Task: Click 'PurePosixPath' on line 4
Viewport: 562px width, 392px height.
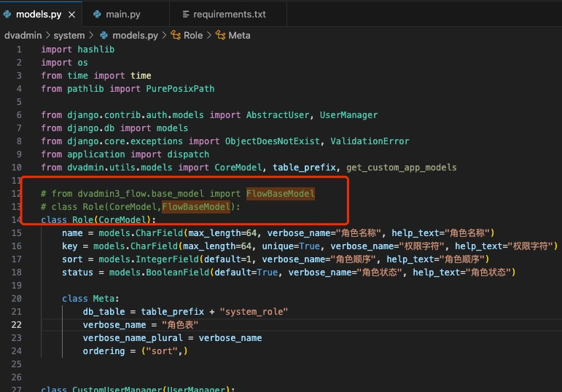Action: click(x=180, y=89)
